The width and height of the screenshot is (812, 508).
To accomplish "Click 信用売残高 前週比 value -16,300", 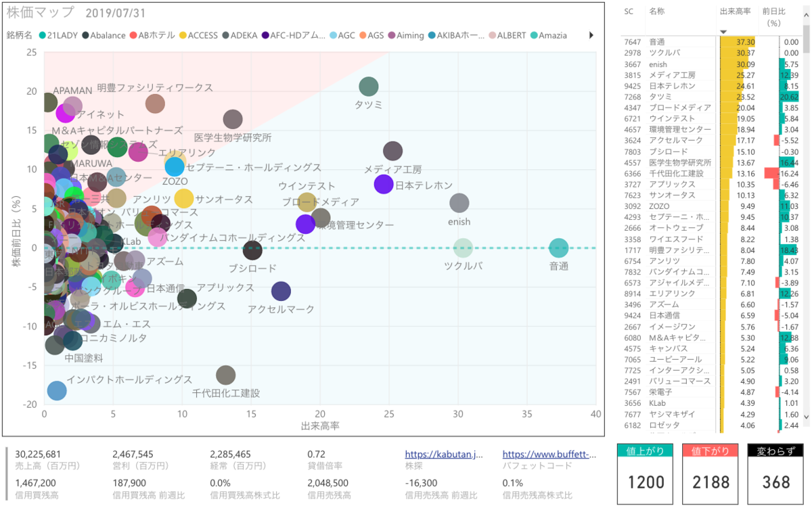I will coord(421,483).
